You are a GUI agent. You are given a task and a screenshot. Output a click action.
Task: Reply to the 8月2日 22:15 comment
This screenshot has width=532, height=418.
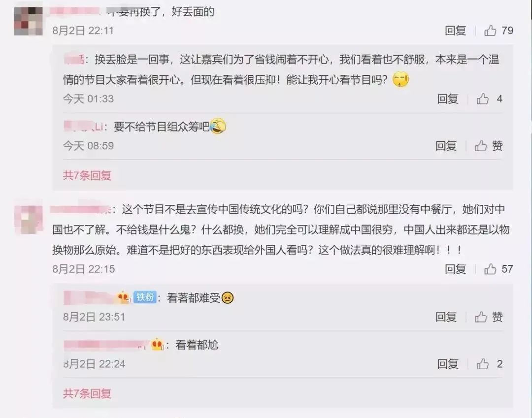click(x=455, y=269)
